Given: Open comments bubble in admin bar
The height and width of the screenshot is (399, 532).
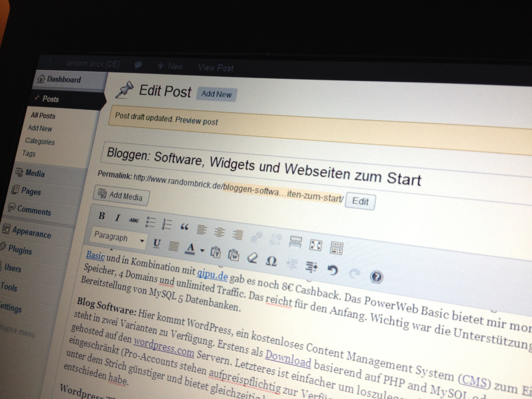Looking at the screenshot, I should coord(138,65).
